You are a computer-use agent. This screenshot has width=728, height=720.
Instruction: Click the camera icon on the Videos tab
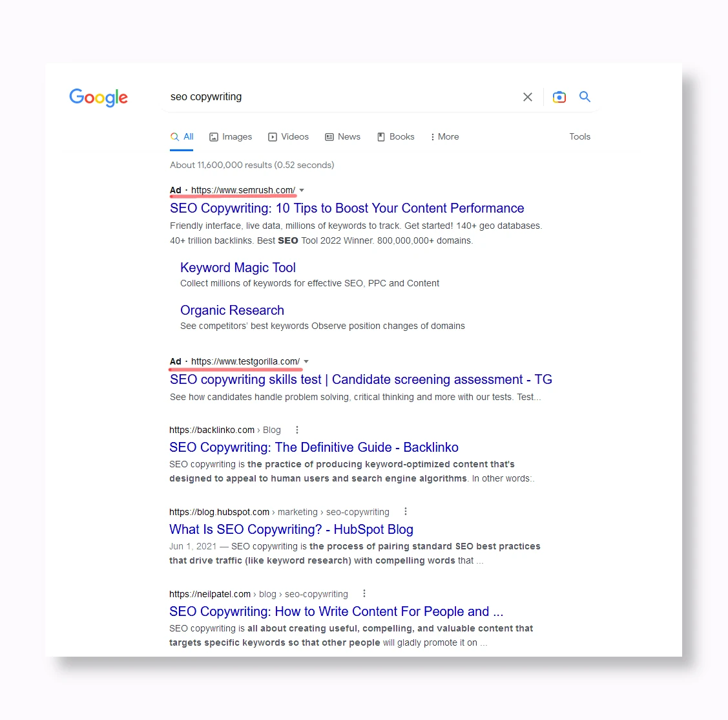(272, 136)
